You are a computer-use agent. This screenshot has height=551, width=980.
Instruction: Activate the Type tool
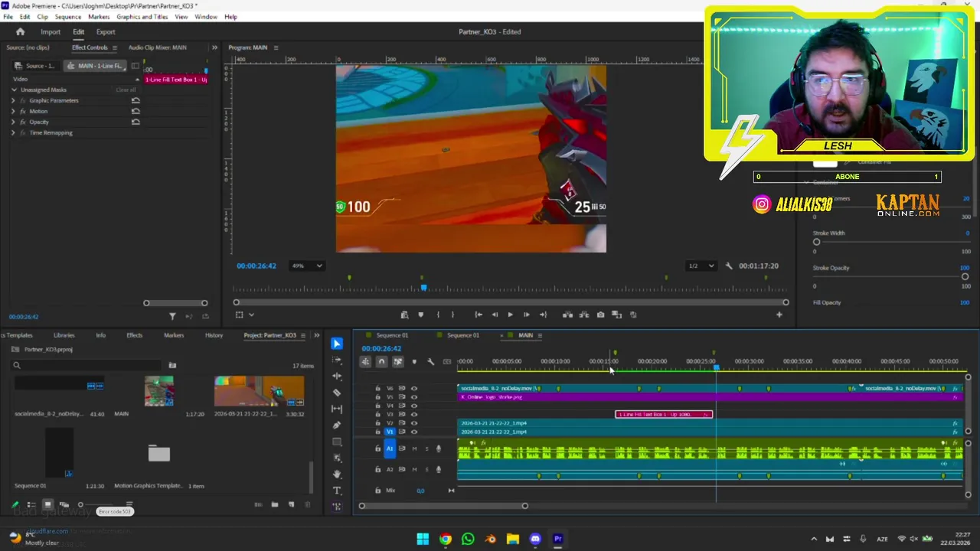[x=337, y=491]
